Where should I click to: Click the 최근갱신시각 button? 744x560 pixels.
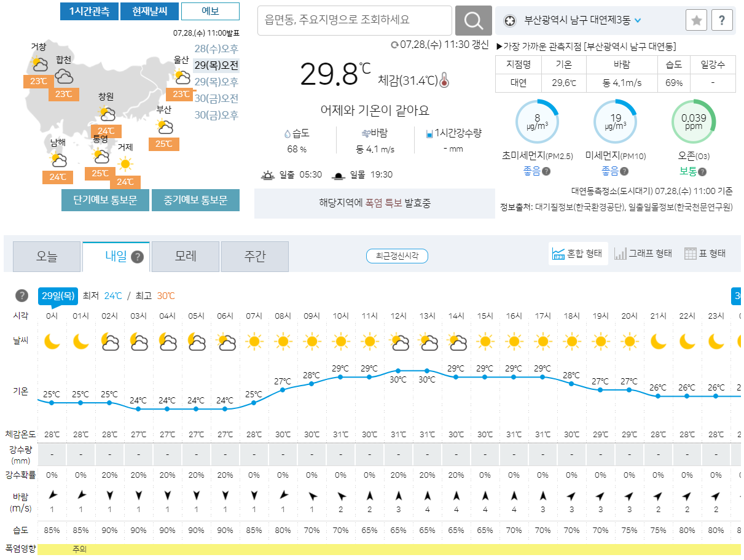[x=397, y=256]
